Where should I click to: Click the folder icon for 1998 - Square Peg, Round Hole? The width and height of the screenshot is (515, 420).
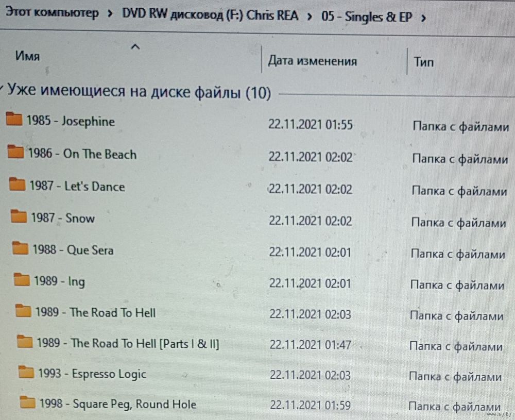27,402
